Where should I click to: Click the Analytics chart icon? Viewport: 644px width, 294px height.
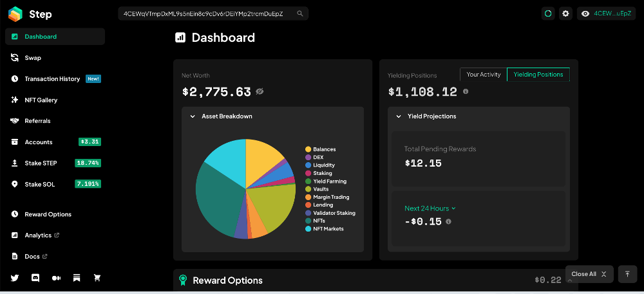pyautogui.click(x=15, y=235)
